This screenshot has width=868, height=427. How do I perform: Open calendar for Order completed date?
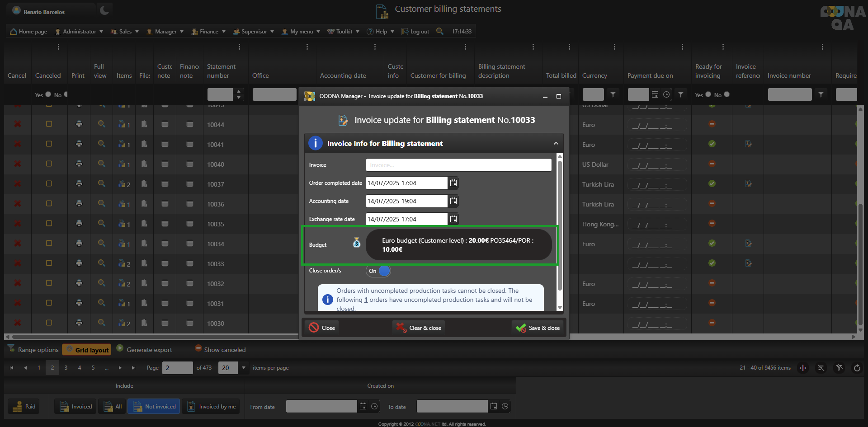[x=453, y=183]
